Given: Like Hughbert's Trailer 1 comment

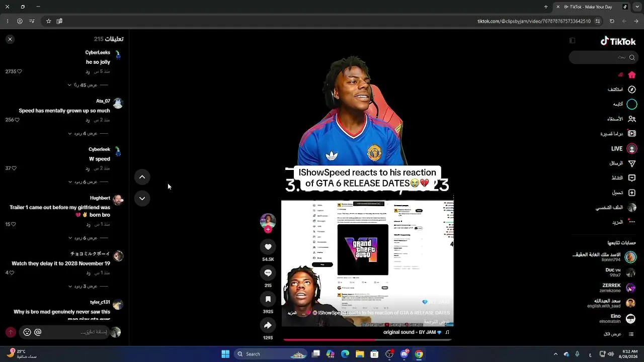Looking at the screenshot, I should pyautogui.click(x=14, y=224).
